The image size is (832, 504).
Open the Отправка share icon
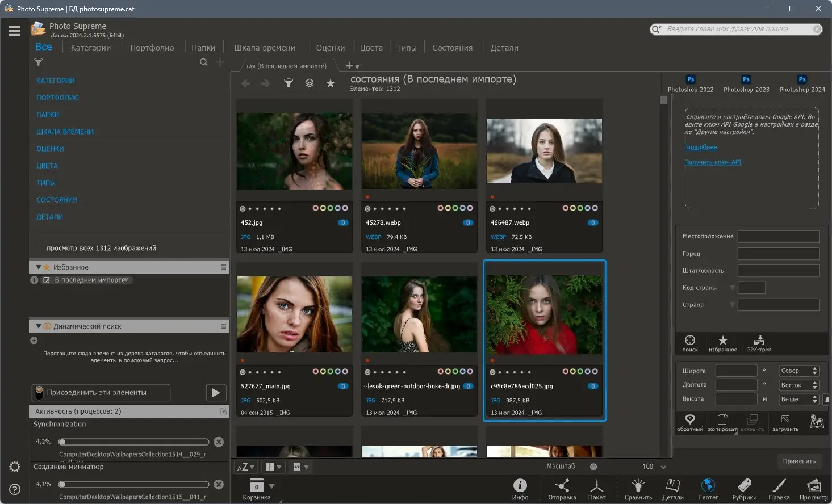[x=562, y=486]
